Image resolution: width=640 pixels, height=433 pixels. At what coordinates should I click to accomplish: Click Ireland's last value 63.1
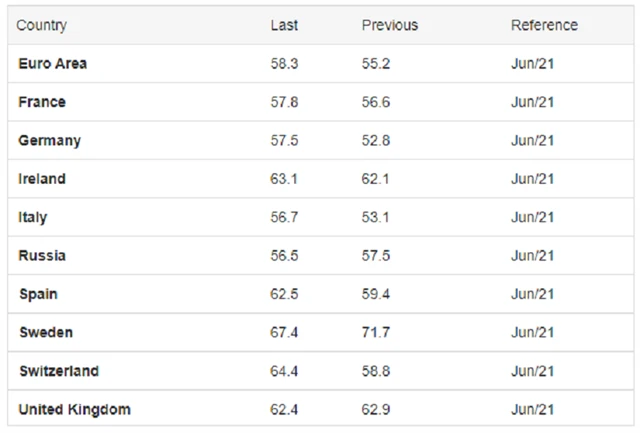[284, 179]
